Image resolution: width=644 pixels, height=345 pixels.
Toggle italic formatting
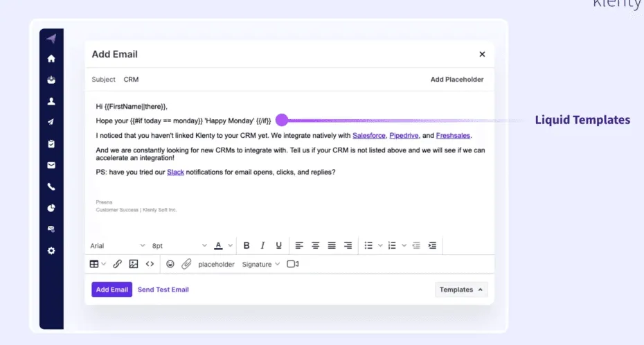[262, 245]
